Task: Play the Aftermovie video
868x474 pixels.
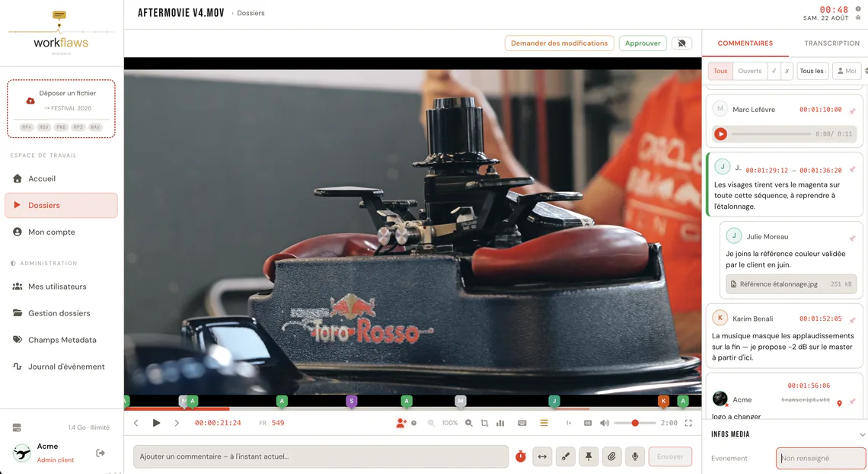Action: 156,422
